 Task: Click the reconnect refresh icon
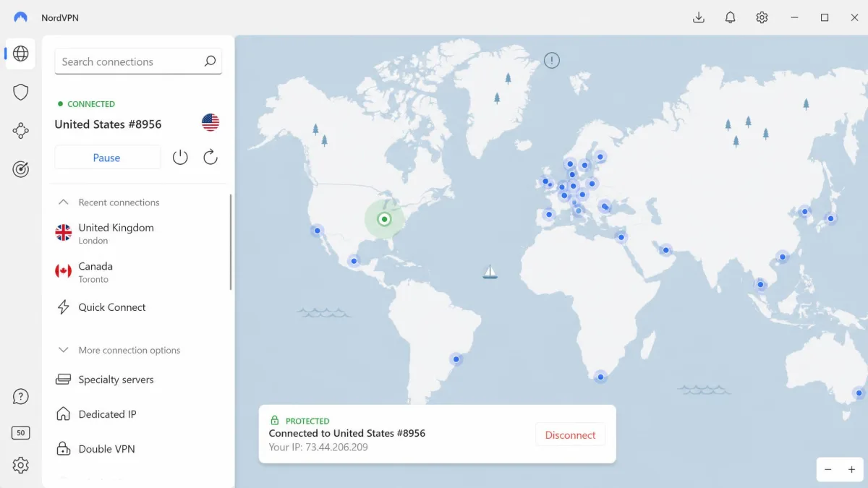click(x=210, y=157)
